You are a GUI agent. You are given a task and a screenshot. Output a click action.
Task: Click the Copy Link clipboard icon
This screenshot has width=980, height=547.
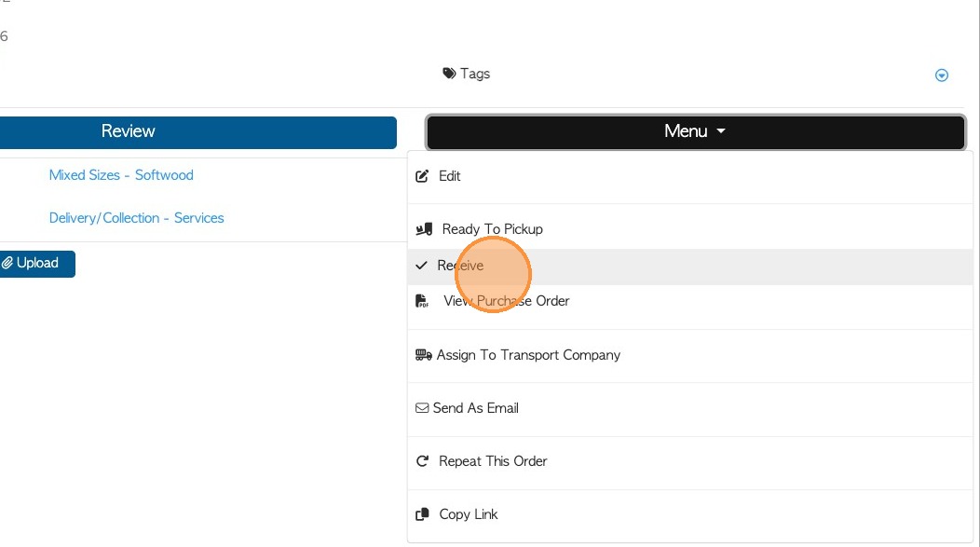click(422, 514)
